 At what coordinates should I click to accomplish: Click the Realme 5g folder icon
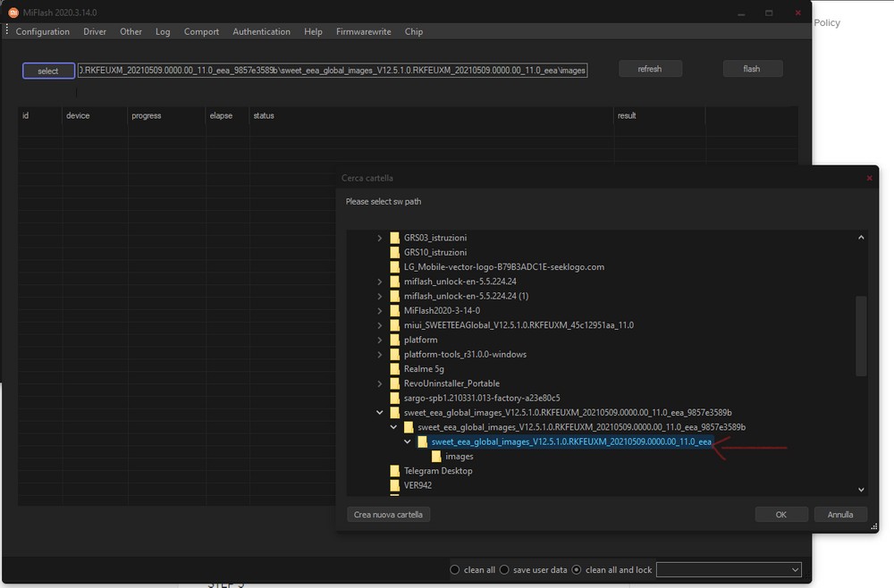click(395, 369)
